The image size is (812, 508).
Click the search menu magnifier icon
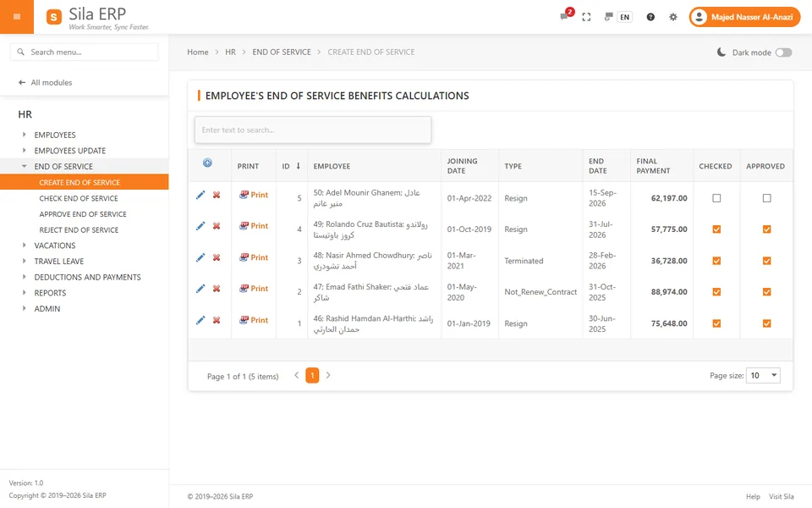point(20,52)
